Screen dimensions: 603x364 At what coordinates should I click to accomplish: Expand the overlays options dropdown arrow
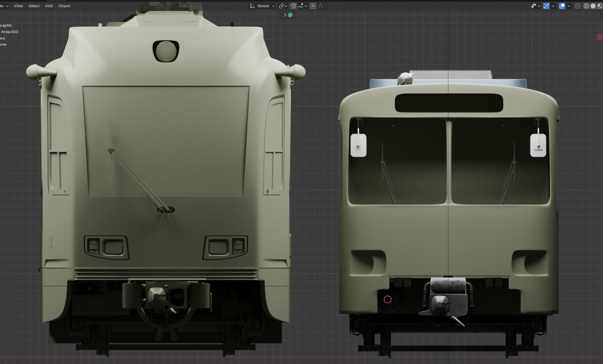pyautogui.click(x=569, y=6)
